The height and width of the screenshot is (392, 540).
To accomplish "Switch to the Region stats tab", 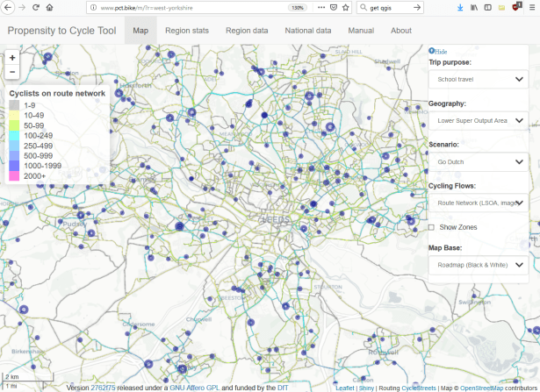I will (x=187, y=31).
